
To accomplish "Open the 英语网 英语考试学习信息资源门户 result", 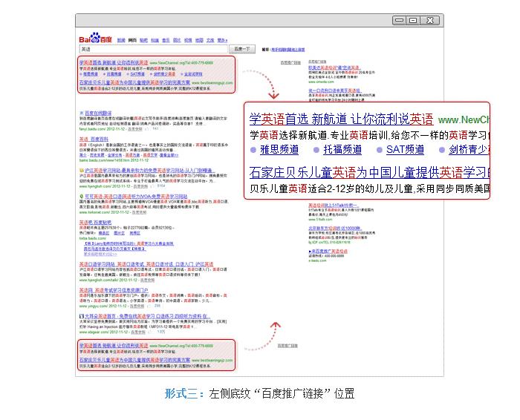I will 114,290.
